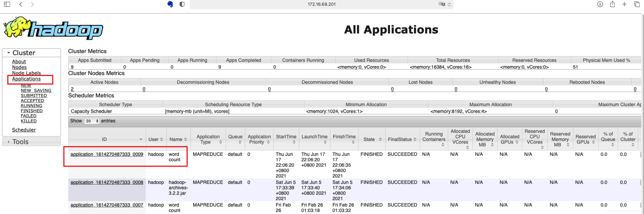
Task: Select the Nodes link under Cluster
Action: click(19, 67)
